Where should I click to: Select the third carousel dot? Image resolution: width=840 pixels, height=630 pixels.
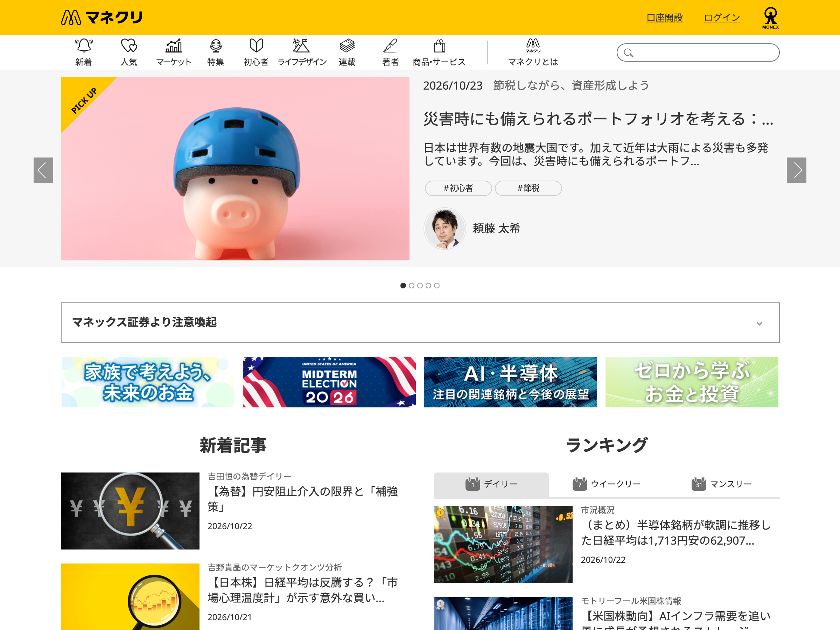[420, 286]
